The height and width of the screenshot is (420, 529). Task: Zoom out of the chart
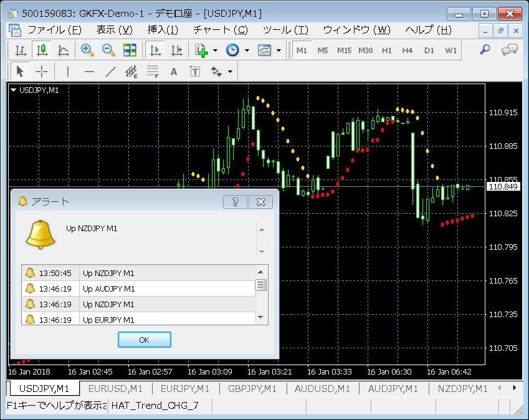coord(108,50)
